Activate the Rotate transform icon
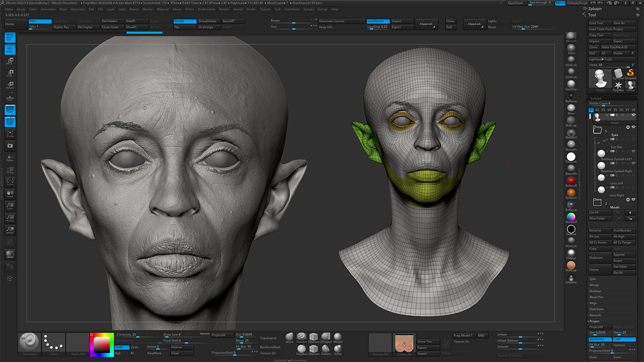644x362 pixels. pyautogui.click(x=10, y=85)
